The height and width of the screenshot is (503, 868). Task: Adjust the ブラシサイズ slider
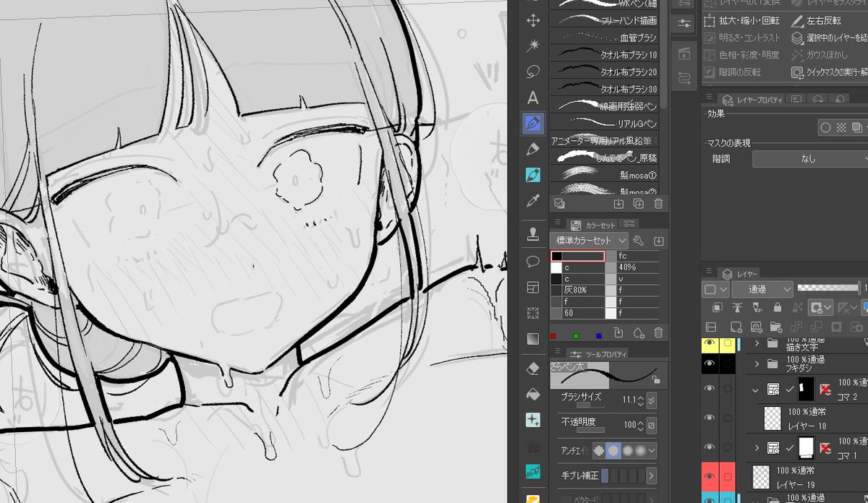(590, 406)
